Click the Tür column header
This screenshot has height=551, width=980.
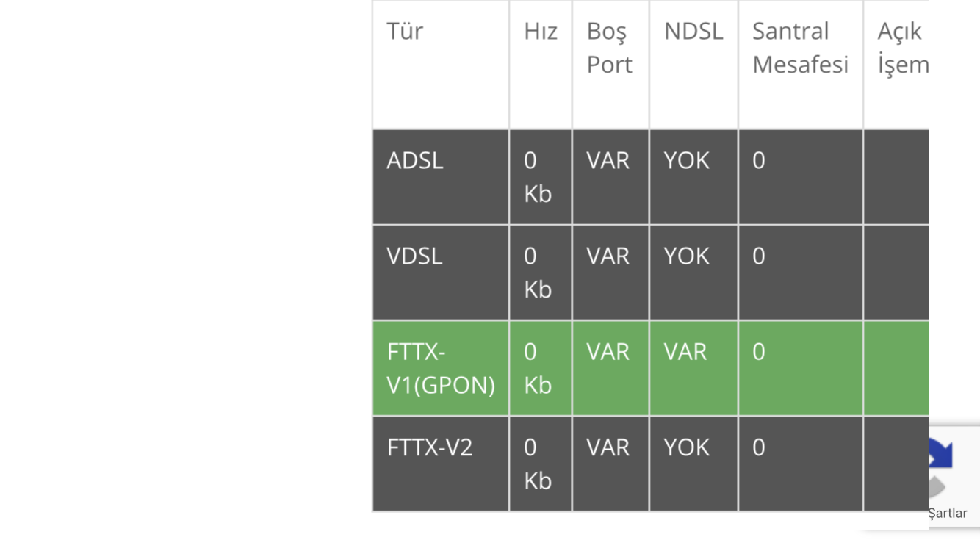[x=405, y=32]
